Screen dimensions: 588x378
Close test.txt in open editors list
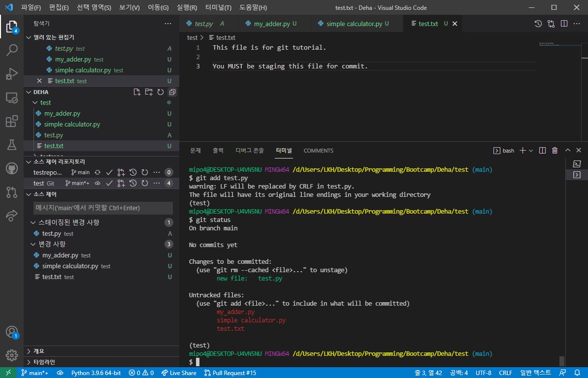pyautogui.click(x=39, y=81)
